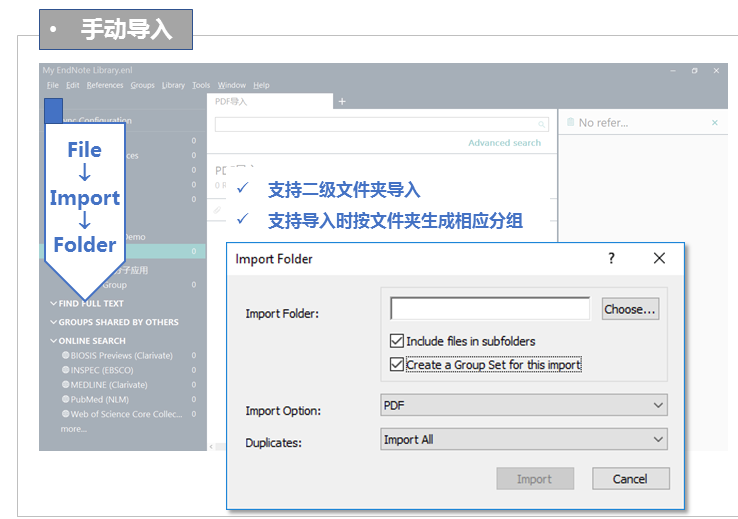Image resolution: width=738 pixels, height=519 pixels.
Task: Click the globe icon beside INSPEC (EBSCO)
Action: (65, 369)
